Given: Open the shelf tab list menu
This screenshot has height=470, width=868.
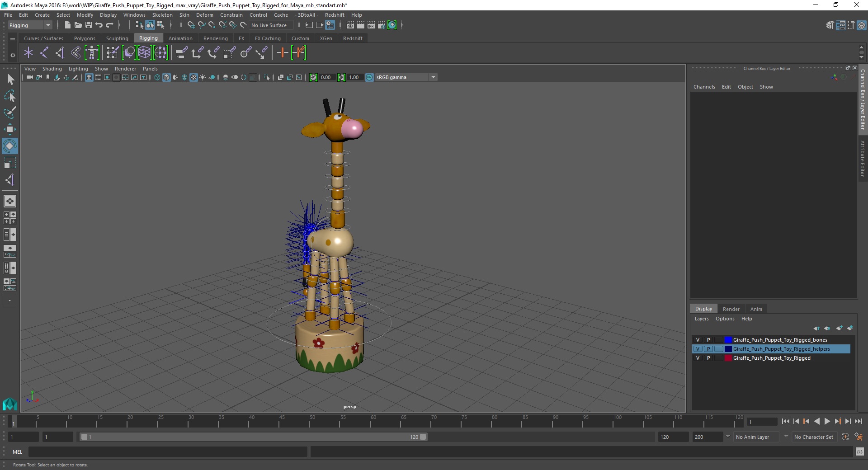Looking at the screenshot, I should coord(13,39).
